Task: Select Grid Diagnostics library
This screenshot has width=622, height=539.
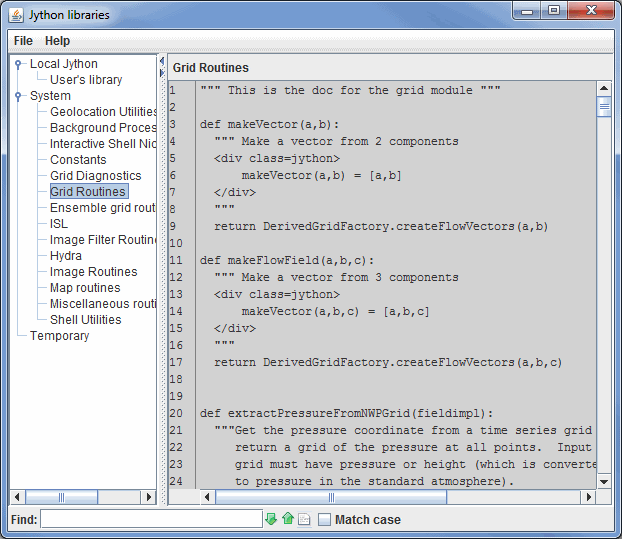Action: (96, 176)
